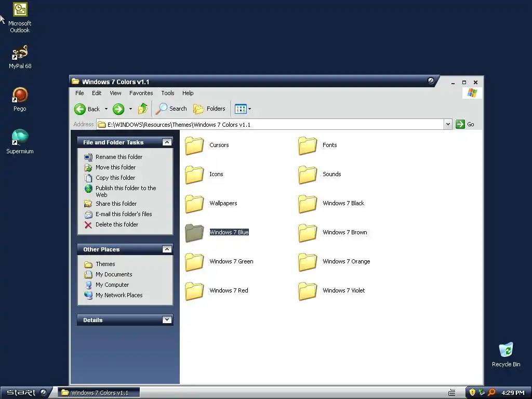The image size is (532, 399).
Task: Click the round emblem next to Start
Action: [x=44, y=392]
